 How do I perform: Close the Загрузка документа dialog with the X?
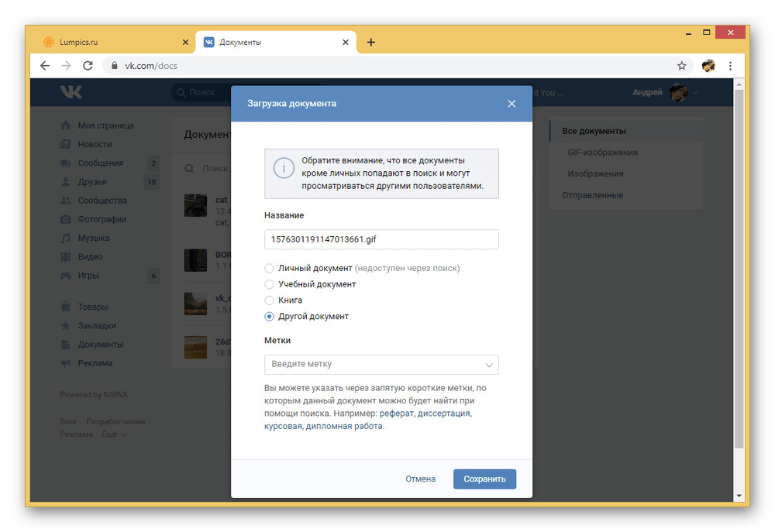511,104
